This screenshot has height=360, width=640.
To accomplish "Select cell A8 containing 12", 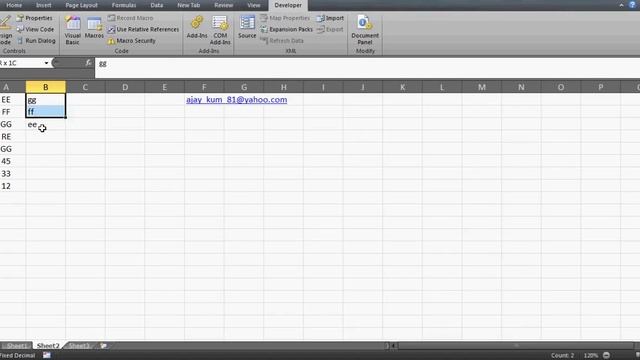I will (x=13, y=186).
